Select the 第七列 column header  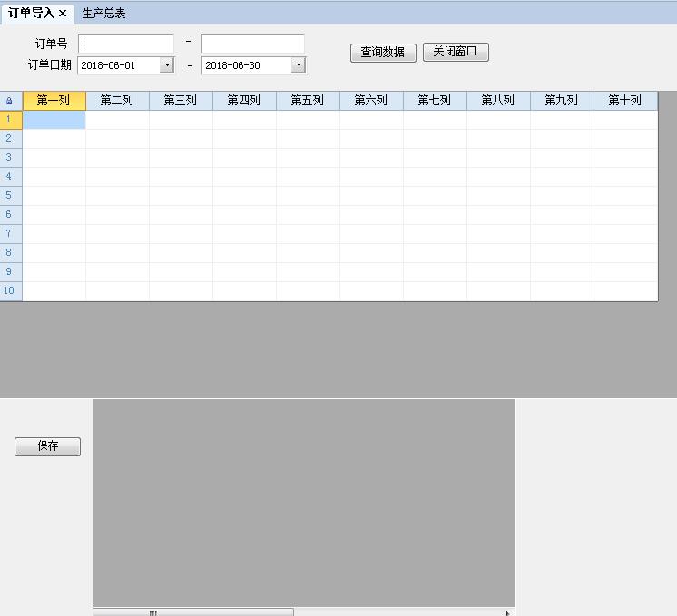[x=435, y=101]
